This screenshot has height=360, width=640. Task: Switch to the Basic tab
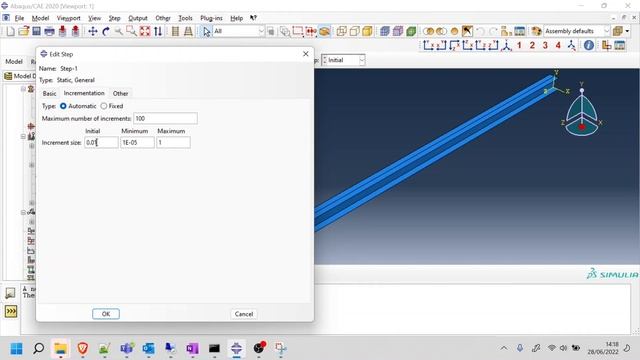pos(49,93)
